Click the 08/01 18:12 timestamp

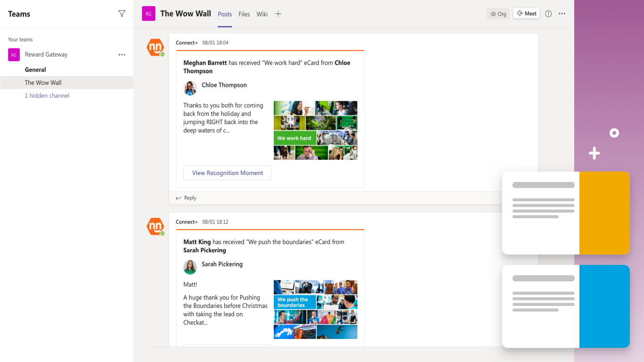pos(215,222)
